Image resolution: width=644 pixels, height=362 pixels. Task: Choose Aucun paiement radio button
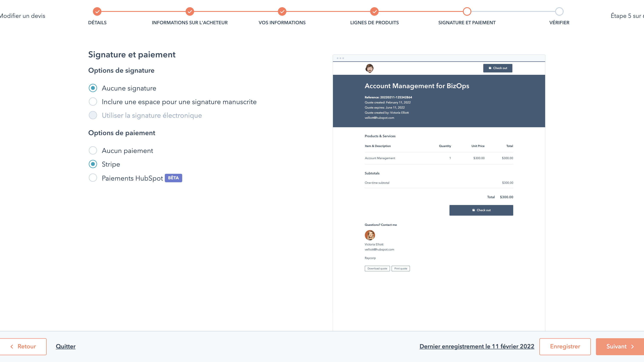[x=93, y=151]
